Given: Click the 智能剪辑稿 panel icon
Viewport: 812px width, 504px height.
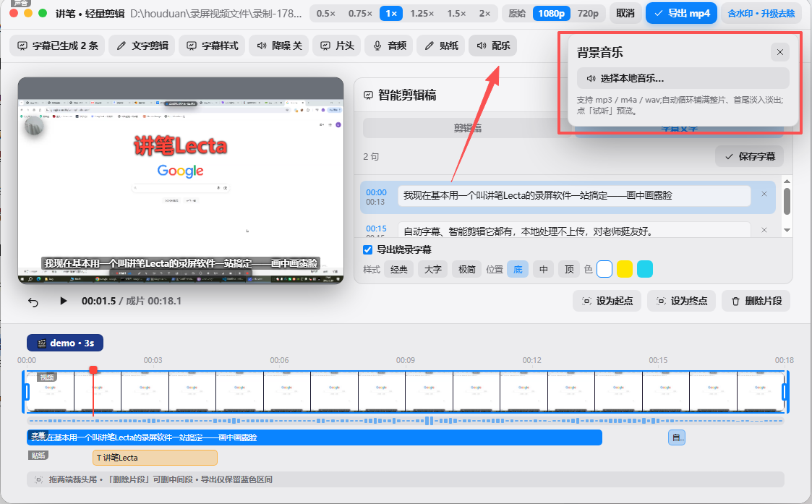Looking at the screenshot, I should [368, 95].
